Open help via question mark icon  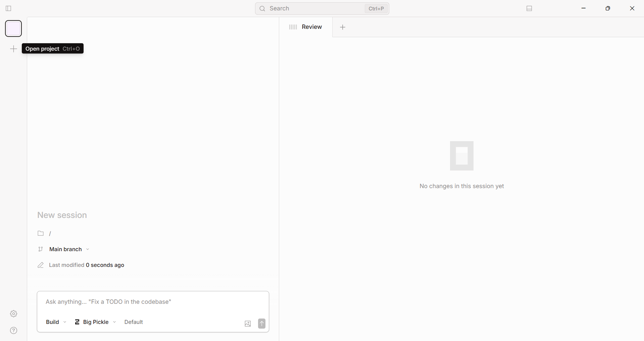tap(13, 331)
